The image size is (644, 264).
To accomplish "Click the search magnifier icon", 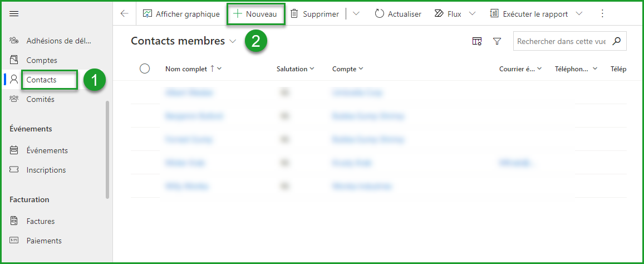I will coord(616,41).
